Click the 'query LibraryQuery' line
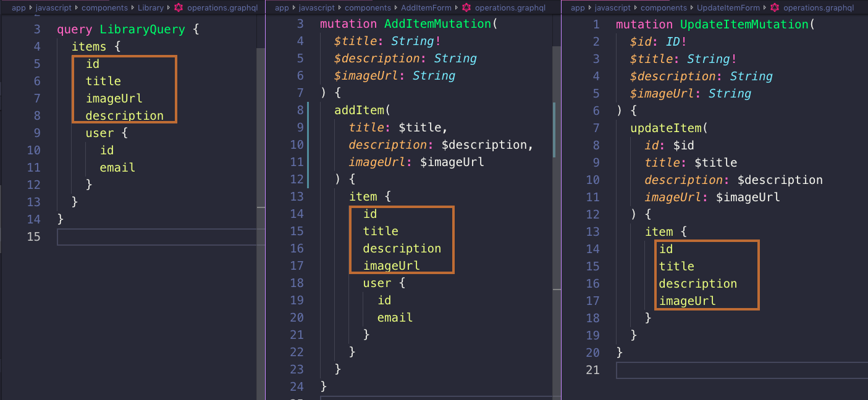The width and height of the screenshot is (868, 400). point(128,29)
